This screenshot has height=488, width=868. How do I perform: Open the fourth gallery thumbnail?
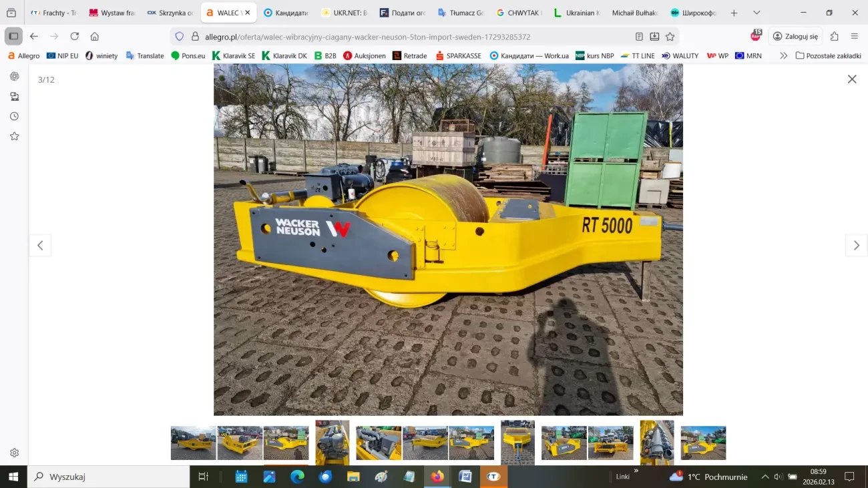332,442
